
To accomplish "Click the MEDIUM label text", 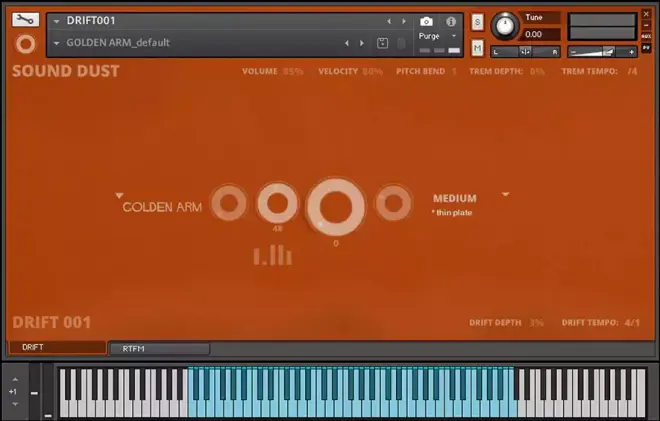I will [x=455, y=198].
